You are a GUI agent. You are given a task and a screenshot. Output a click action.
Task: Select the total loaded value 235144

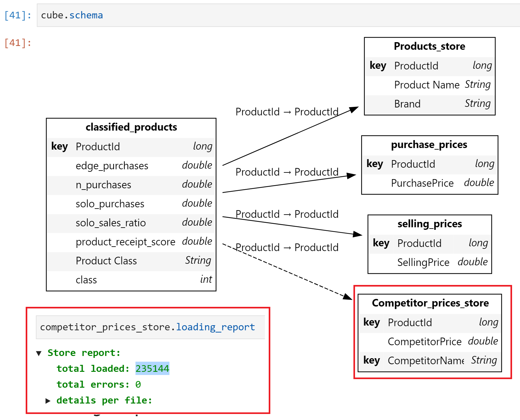coord(152,368)
